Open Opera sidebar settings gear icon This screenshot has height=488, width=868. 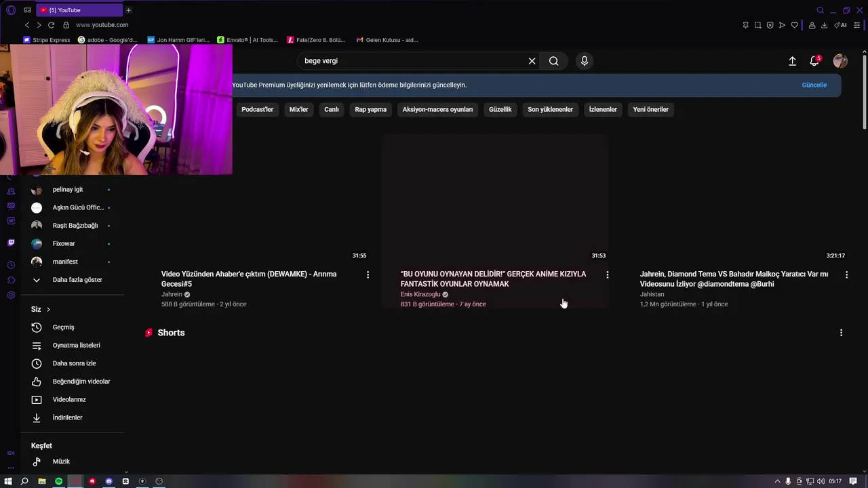pyautogui.click(x=11, y=295)
